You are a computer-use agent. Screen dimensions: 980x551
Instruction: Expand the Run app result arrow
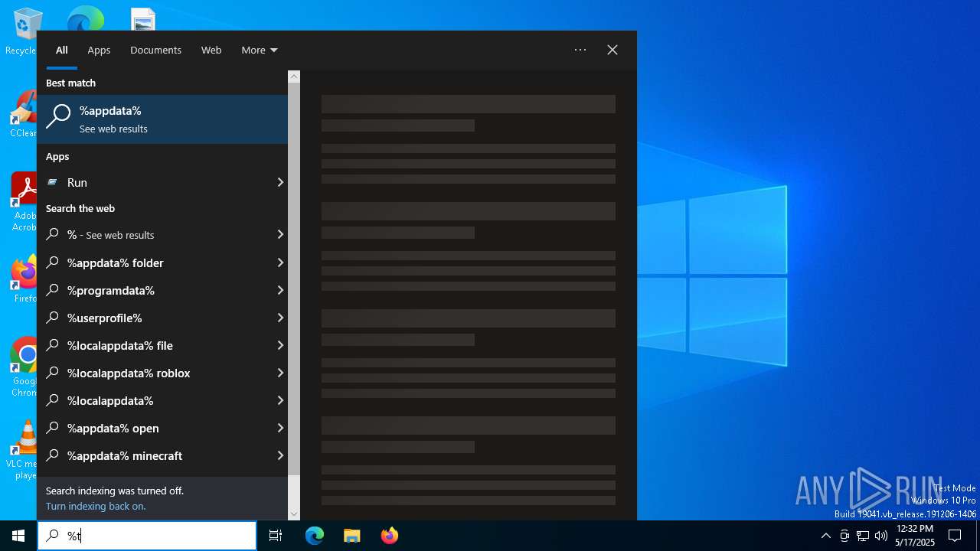click(x=280, y=182)
